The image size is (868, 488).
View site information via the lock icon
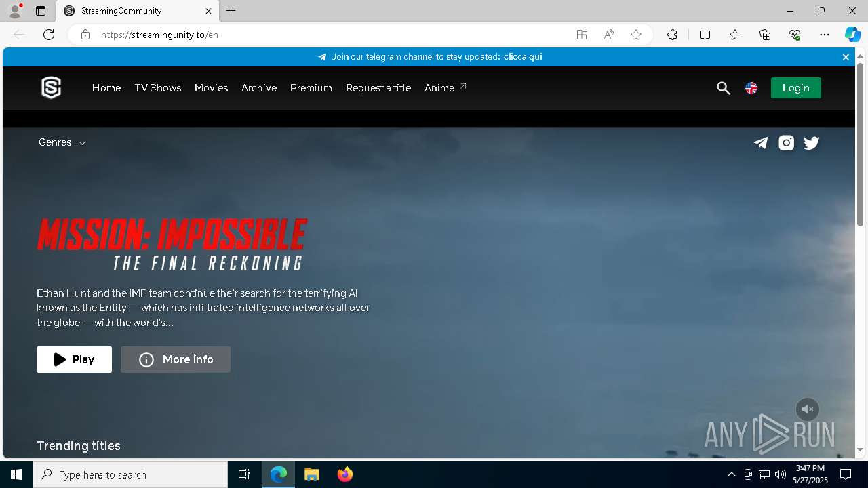(85, 35)
